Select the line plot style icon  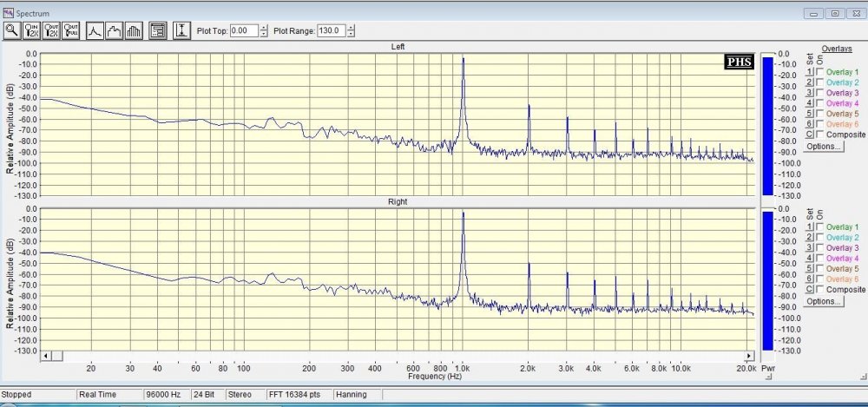tap(95, 30)
